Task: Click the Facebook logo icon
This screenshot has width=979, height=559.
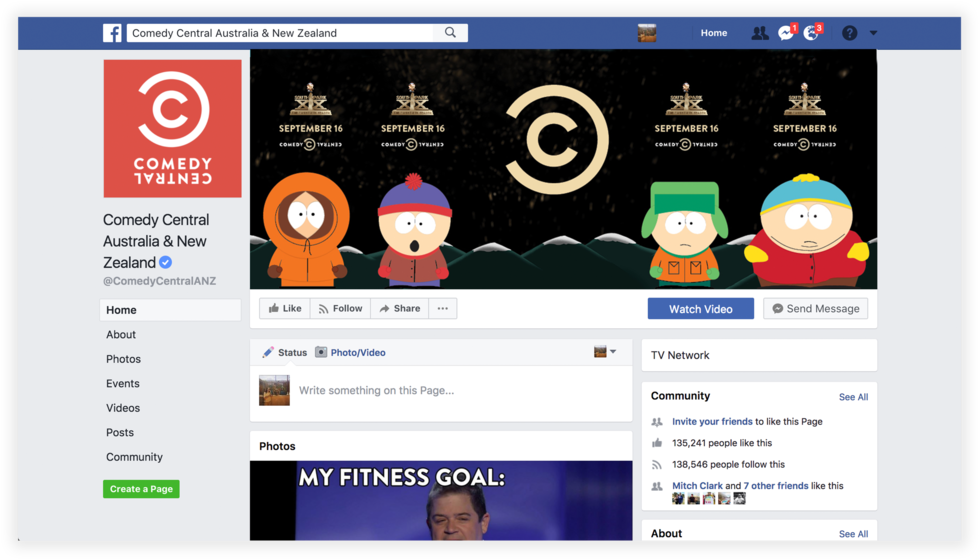Action: (x=112, y=33)
